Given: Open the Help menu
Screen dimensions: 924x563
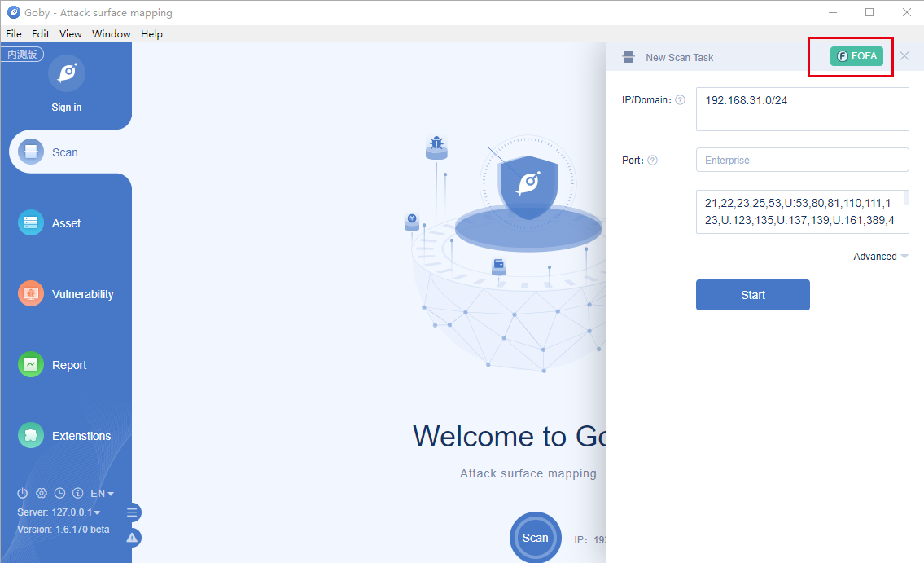Looking at the screenshot, I should pos(151,33).
